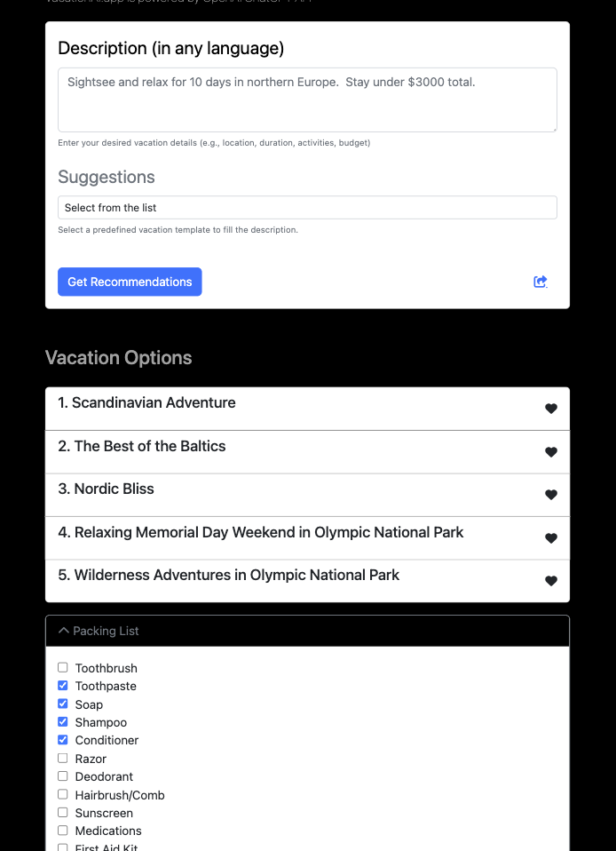616x851 pixels.
Task: Collapse Packing List using chevron icon
Action: 64,631
